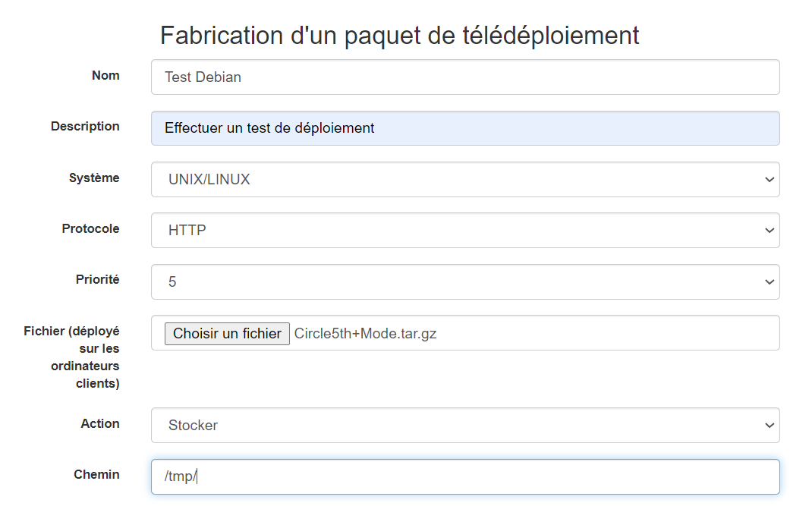The width and height of the screenshot is (812, 525).
Task: Click the Description label
Action: (x=85, y=126)
